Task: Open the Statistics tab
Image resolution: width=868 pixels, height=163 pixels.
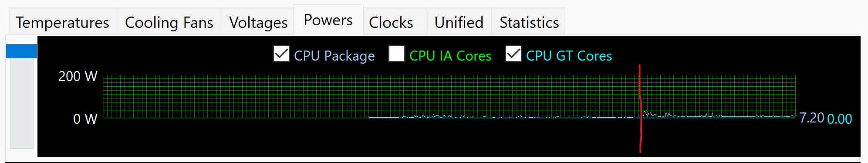Action: pos(529,22)
